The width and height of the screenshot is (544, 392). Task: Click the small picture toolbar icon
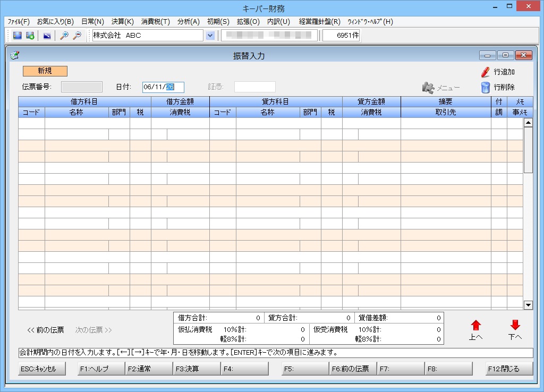47,36
